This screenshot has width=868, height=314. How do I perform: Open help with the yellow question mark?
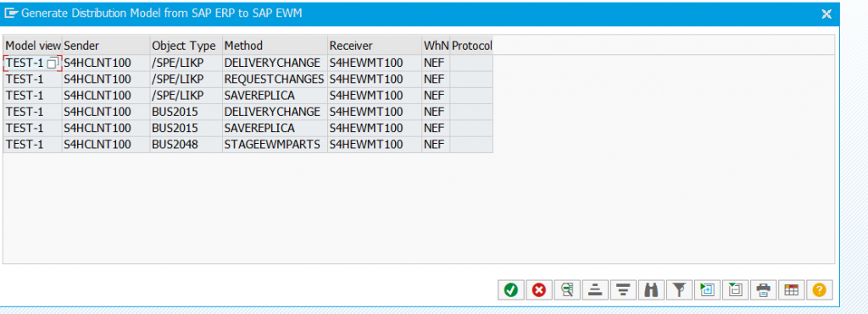(x=820, y=289)
